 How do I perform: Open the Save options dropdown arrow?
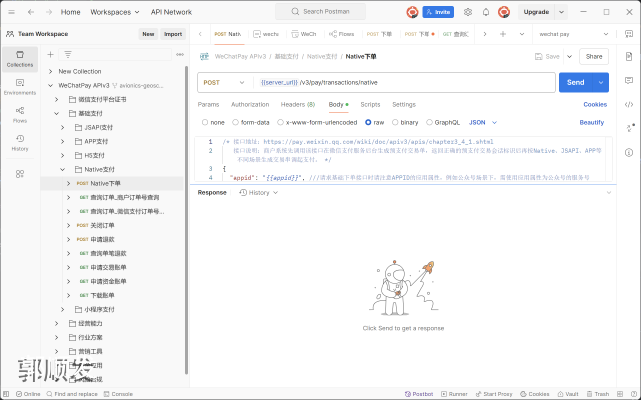[x=569, y=56]
